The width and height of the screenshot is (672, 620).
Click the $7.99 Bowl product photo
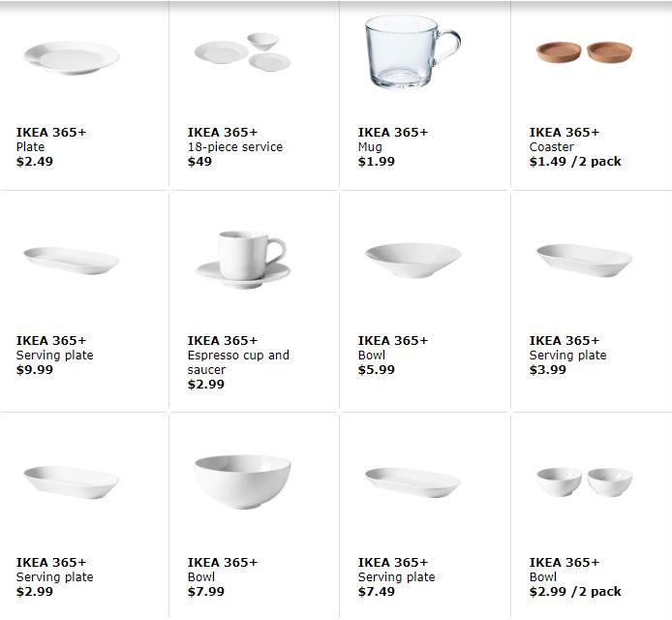[x=243, y=481]
